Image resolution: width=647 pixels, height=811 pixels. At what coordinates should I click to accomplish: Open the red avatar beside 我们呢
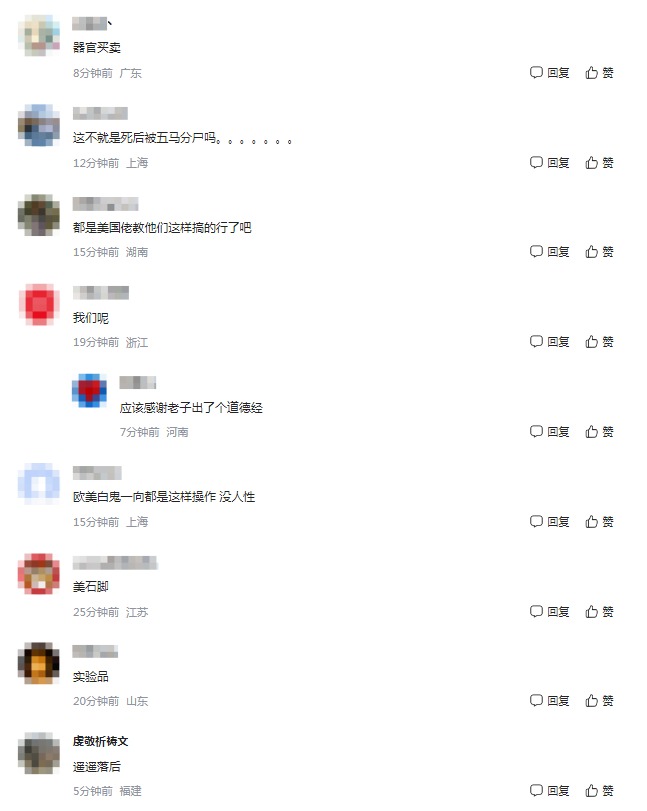tap(39, 305)
